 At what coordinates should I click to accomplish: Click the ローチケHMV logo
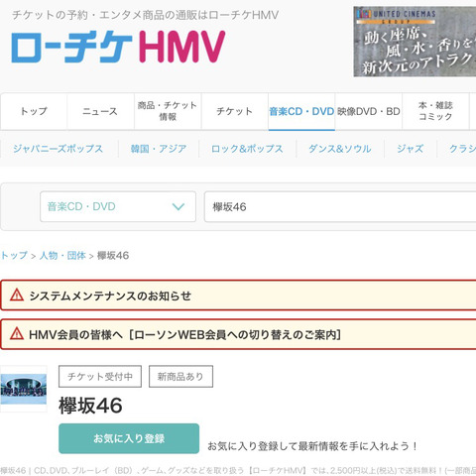(x=118, y=47)
